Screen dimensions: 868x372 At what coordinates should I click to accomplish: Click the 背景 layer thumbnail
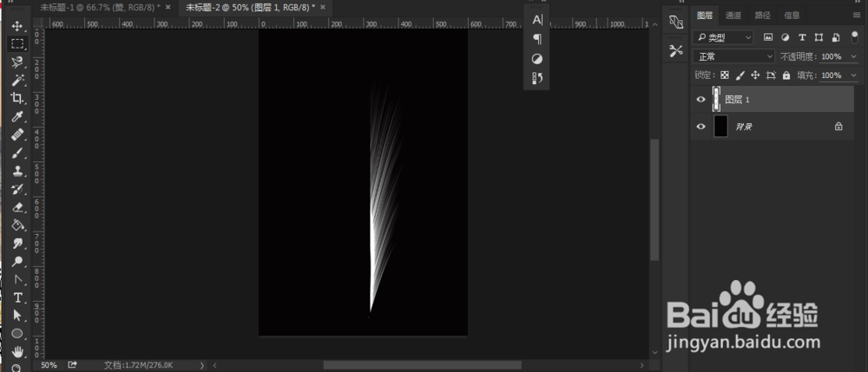(720, 127)
